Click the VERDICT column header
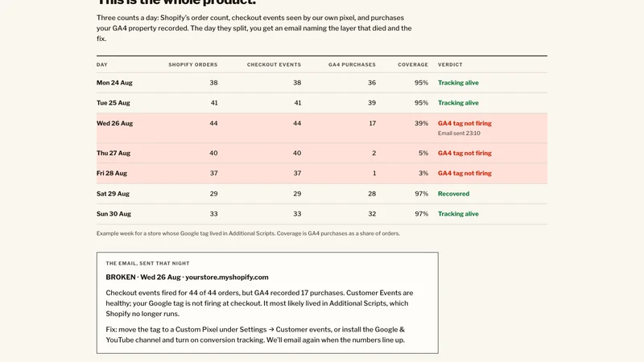 [x=450, y=65]
